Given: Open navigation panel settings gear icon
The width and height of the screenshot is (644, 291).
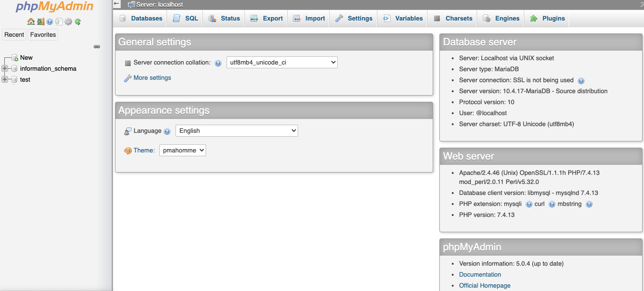Looking at the screenshot, I should (68, 22).
